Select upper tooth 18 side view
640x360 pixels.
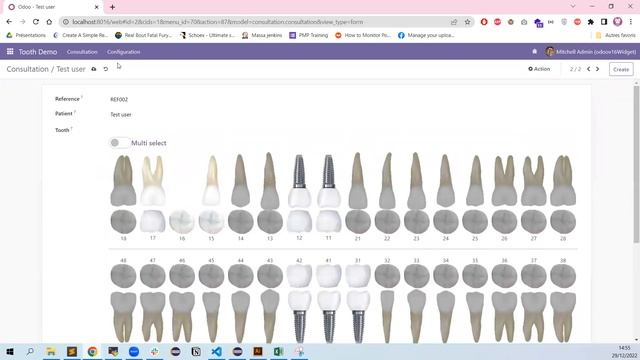123,181
